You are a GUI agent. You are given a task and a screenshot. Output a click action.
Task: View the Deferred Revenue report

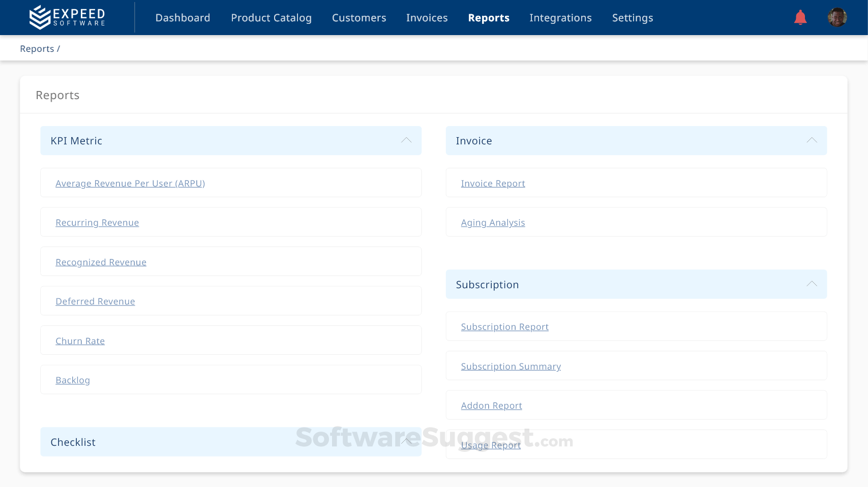[95, 301]
